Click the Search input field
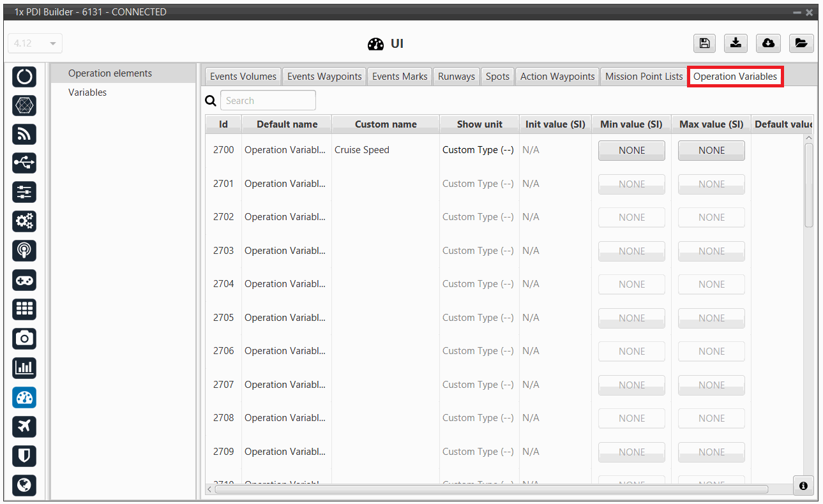Image resolution: width=823 pixels, height=504 pixels. tap(268, 100)
